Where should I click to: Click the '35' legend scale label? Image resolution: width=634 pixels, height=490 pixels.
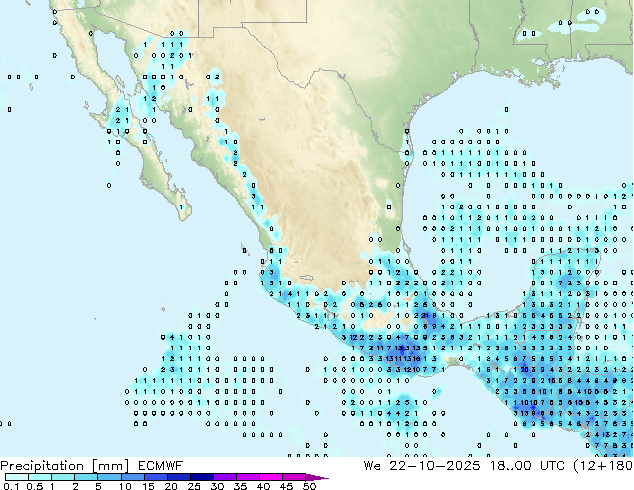pos(241,486)
